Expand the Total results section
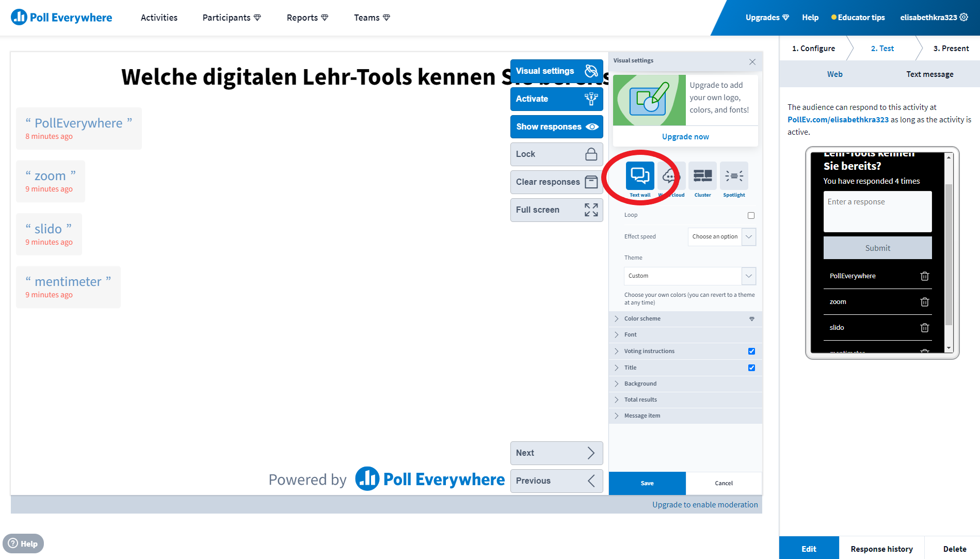 pos(685,400)
